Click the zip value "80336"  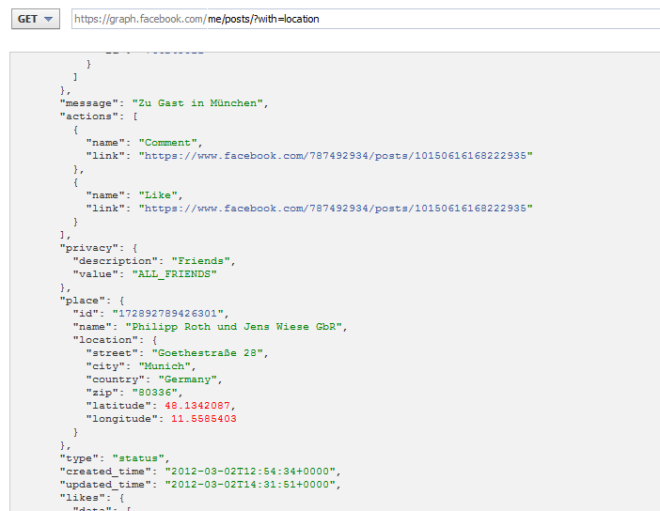(154, 393)
